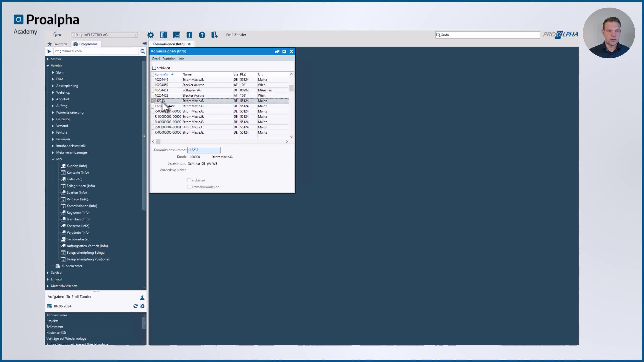Click the logout door icon
The image size is (644, 362).
pyautogui.click(x=214, y=35)
